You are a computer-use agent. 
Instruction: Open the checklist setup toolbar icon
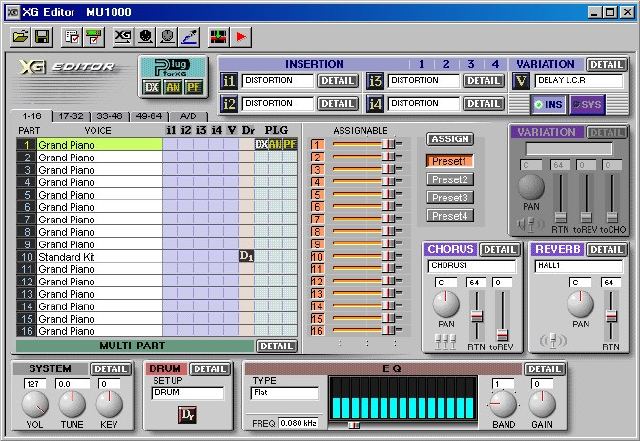(72, 37)
